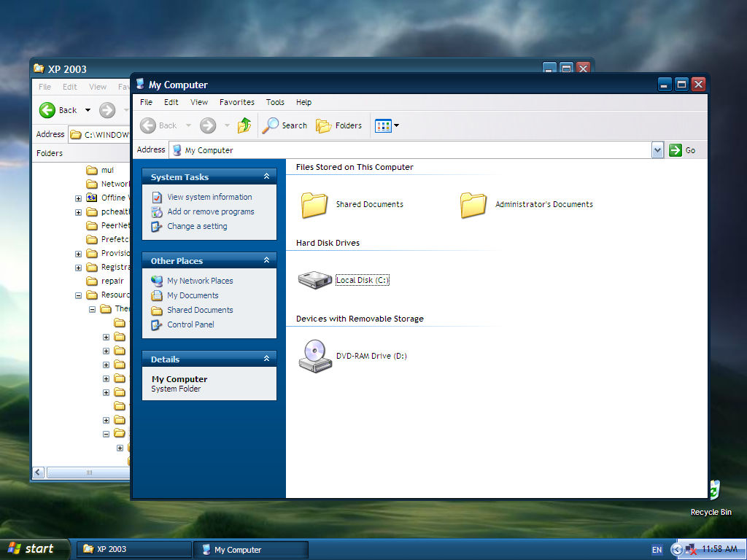Open Administrator's Documents
747x560 pixels.
pyautogui.click(x=473, y=204)
